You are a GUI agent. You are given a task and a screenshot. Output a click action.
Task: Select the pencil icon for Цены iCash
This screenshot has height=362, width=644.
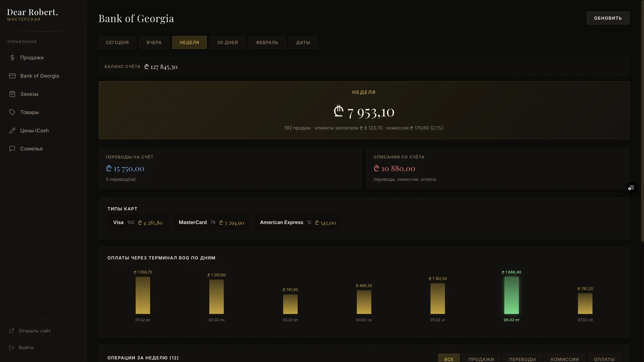[x=12, y=130]
